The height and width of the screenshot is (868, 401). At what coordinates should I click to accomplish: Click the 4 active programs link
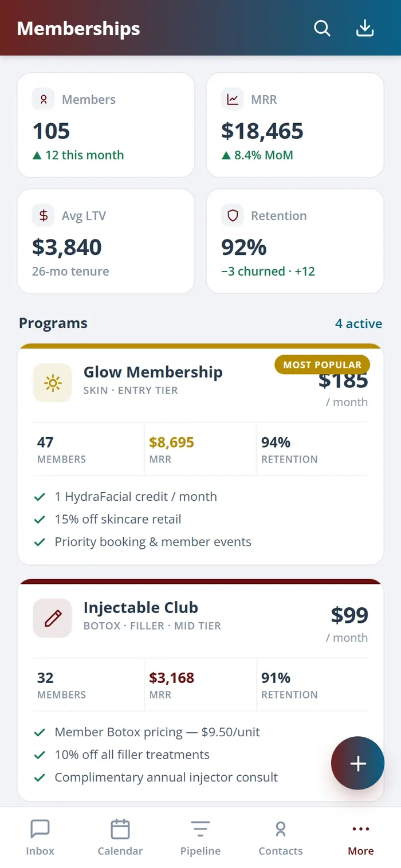(x=359, y=324)
